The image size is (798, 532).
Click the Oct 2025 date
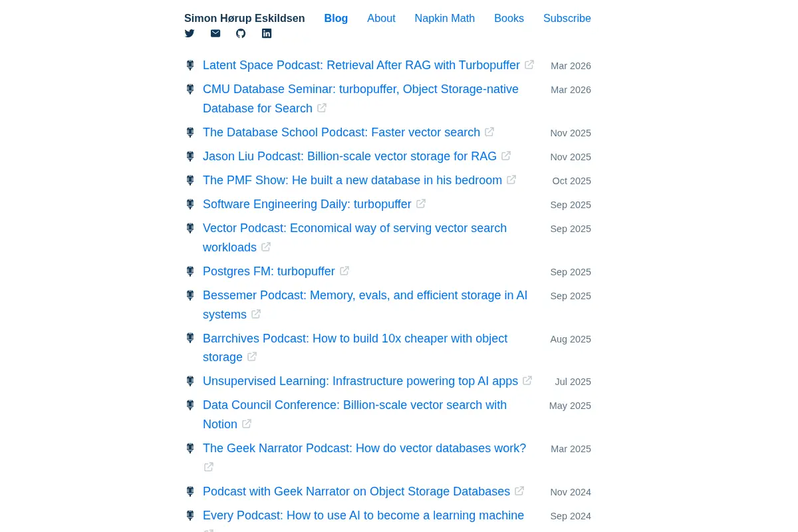click(x=572, y=181)
